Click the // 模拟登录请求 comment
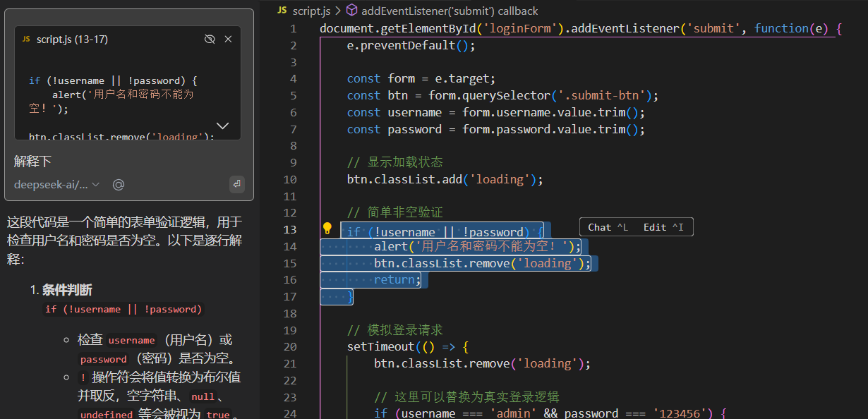 (395, 329)
